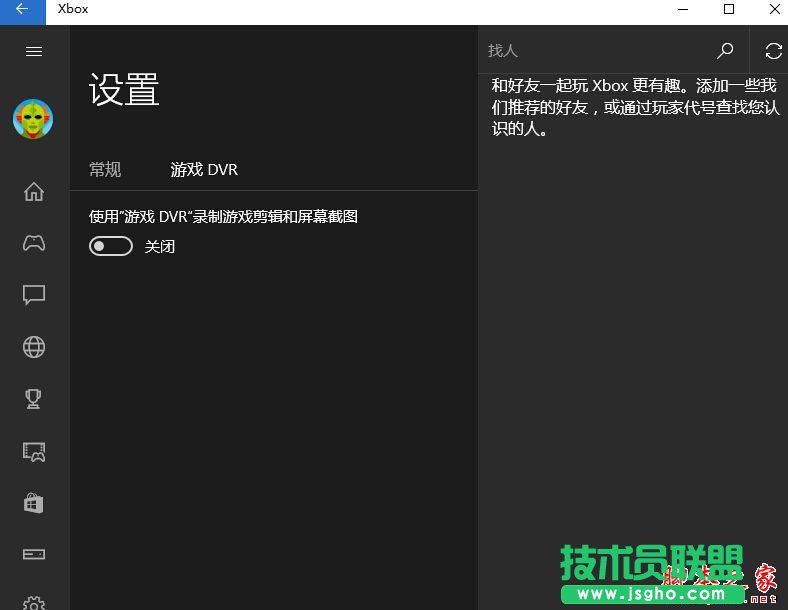The image size is (788, 610).
Task: Go to the Home page icon
Action: pos(34,192)
